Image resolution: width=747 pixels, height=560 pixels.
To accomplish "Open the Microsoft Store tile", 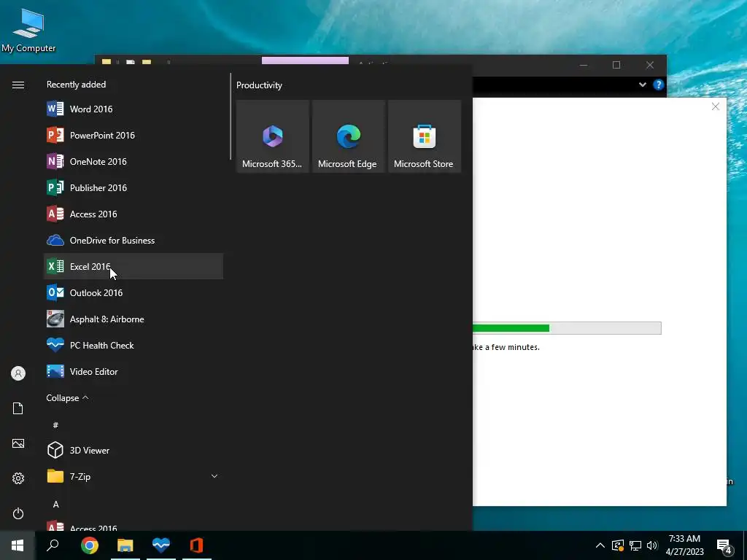I will (x=425, y=136).
